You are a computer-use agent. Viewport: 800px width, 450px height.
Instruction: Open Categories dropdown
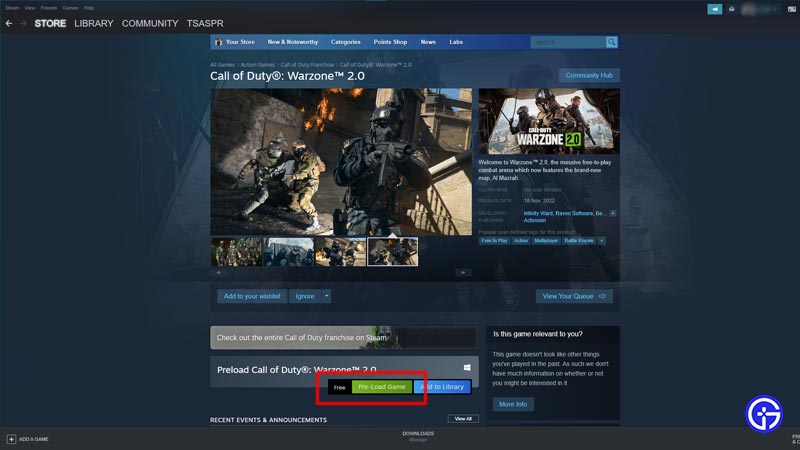click(345, 42)
